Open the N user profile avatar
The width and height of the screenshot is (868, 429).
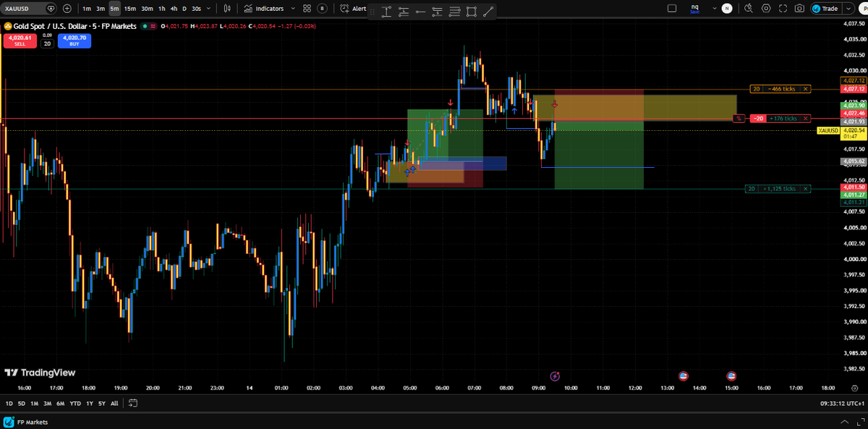tap(727, 9)
